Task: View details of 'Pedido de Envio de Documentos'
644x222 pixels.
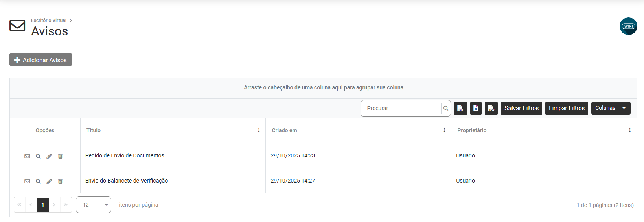Action: (38, 156)
